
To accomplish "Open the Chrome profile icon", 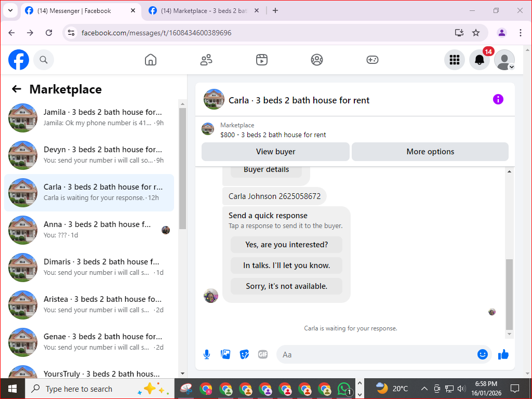I will point(502,33).
